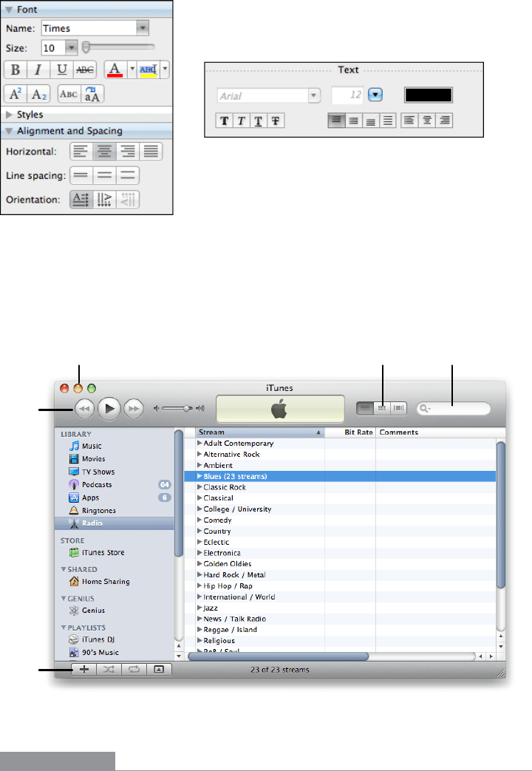Expand the Jazz stream category
This screenshot has width=532, height=771.
(x=199, y=608)
